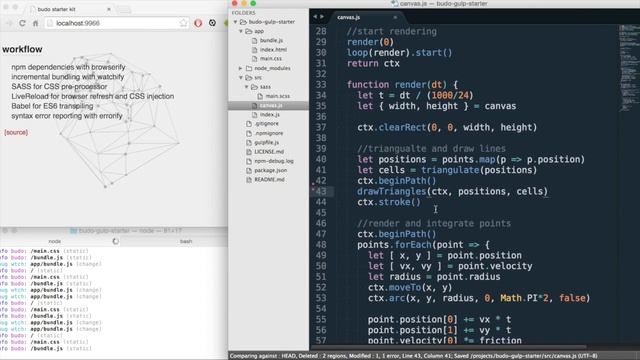Open .gitignore in the sidebar
Image resolution: width=640 pixels, height=360 pixels.
(267, 124)
